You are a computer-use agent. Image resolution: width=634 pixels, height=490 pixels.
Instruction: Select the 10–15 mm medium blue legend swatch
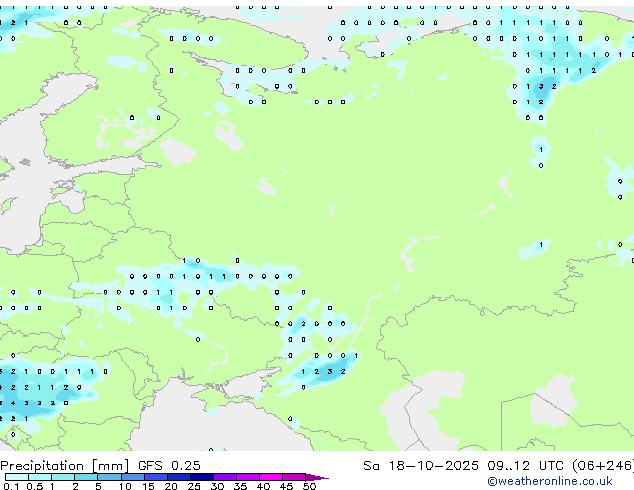132,477
